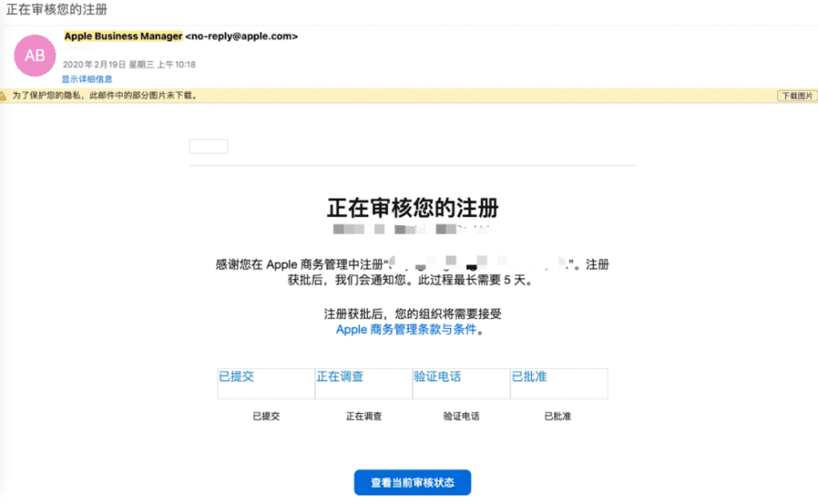Click the bold heading 正在审核您的注册 in email body
This screenshot has height=504, width=818.
(x=412, y=208)
